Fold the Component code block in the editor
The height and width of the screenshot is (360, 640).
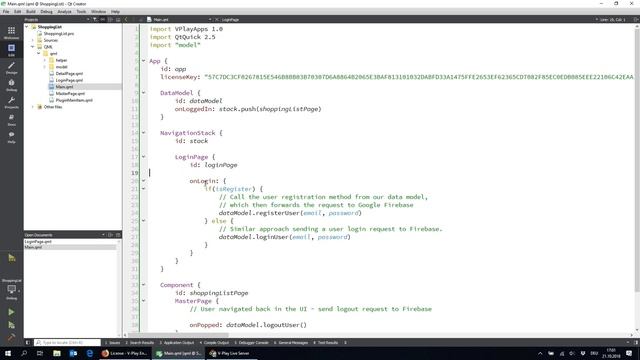[143, 285]
